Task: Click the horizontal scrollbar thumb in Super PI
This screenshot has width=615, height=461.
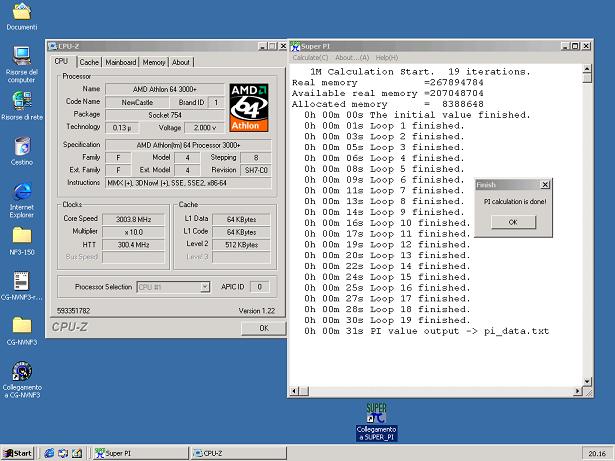Action: click(304, 391)
